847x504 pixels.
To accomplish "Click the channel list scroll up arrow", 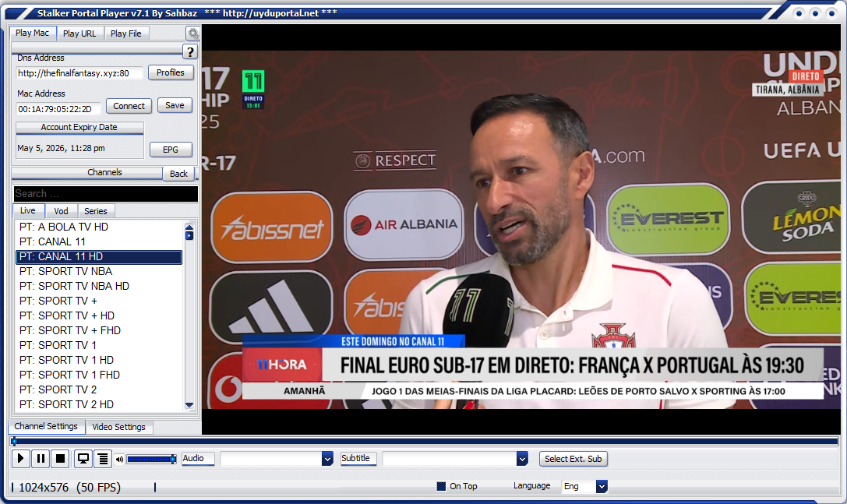I will pyautogui.click(x=189, y=227).
